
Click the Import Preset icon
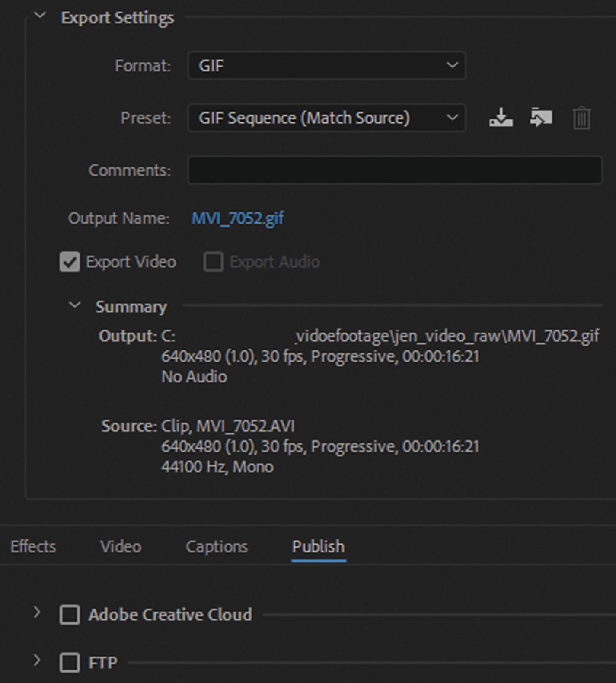(x=541, y=118)
